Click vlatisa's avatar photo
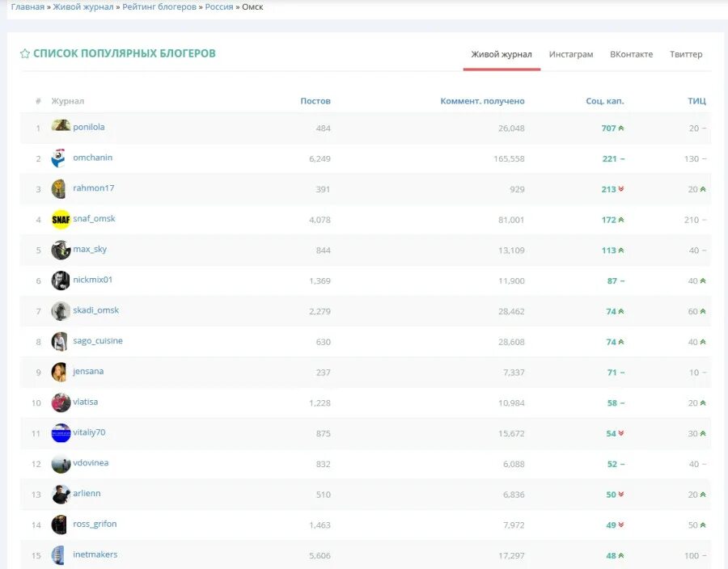Viewport: 728px width, 569px height. pos(61,403)
